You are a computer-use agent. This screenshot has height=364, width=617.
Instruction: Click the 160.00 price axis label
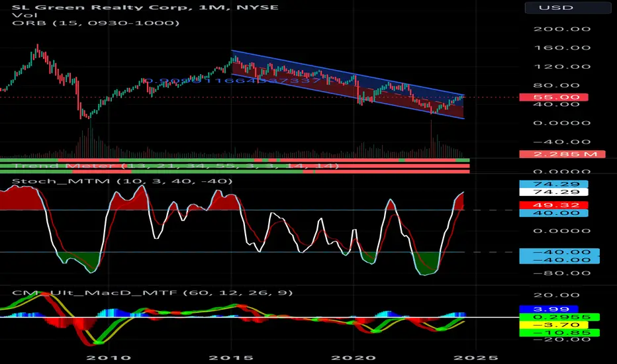(x=562, y=48)
